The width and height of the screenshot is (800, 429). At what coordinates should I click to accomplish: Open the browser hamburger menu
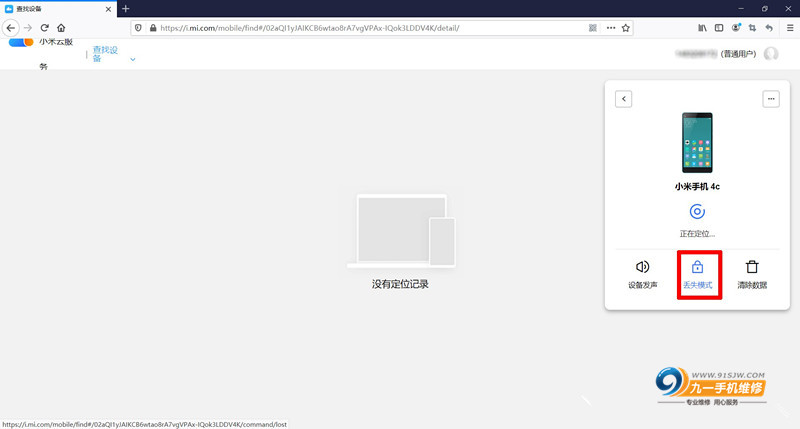(790, 28)
